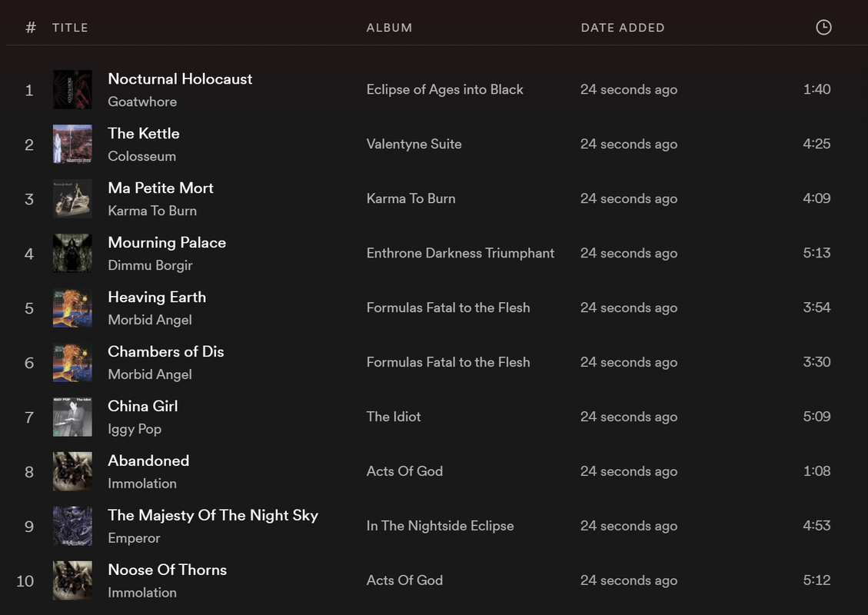Sort by the TITLE column header
This screenshot has height=615, width=868.
pyautogui.click(x=70, y=28)
